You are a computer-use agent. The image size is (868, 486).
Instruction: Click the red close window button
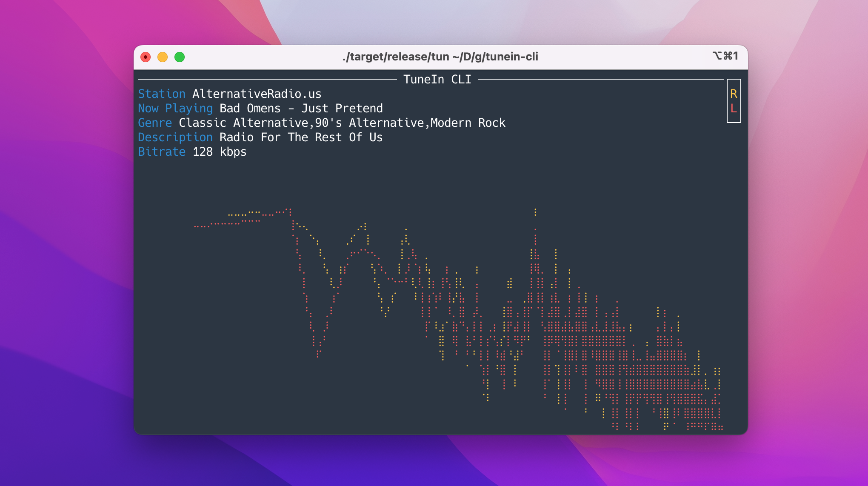pos(146,57)
